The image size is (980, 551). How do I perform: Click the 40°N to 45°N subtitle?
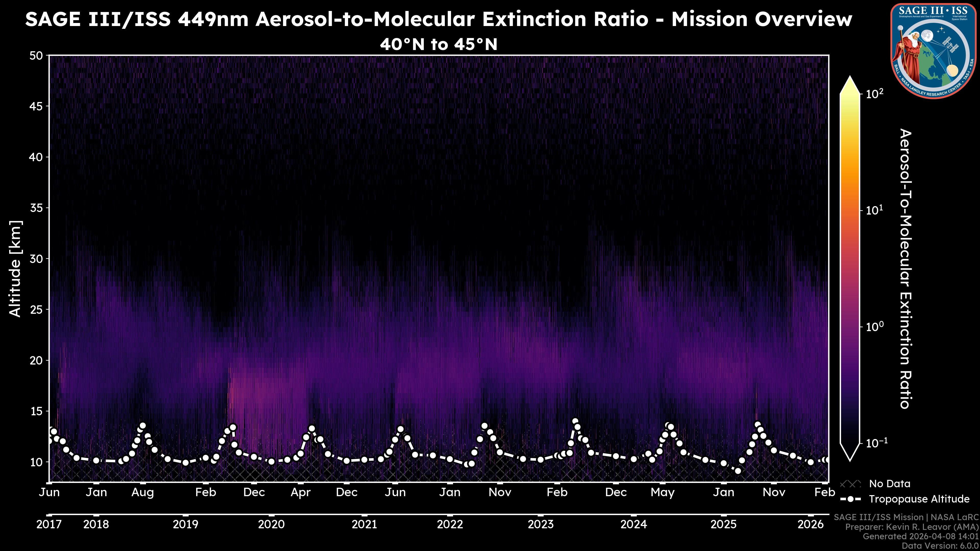click(x=439, y=45)
